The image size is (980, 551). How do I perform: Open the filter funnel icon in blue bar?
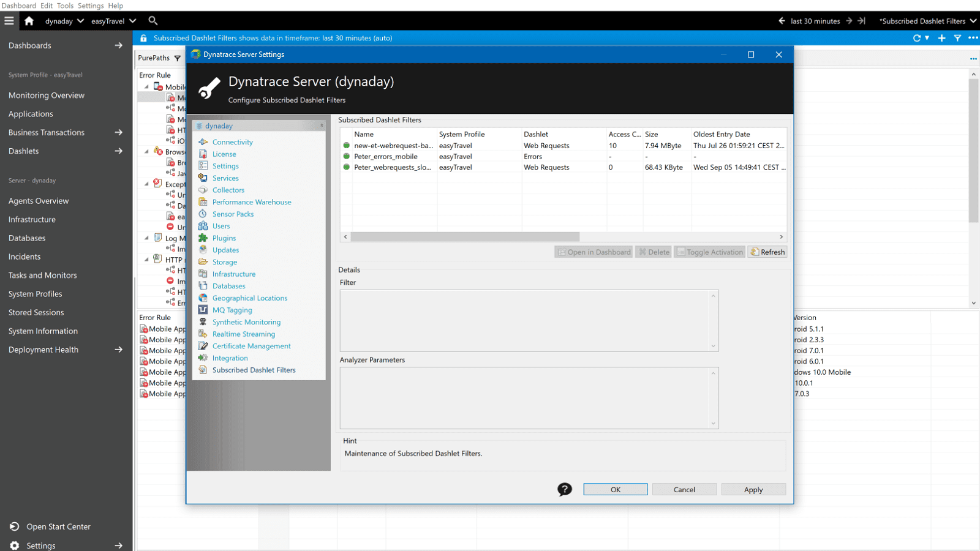(x=957, y=38)
